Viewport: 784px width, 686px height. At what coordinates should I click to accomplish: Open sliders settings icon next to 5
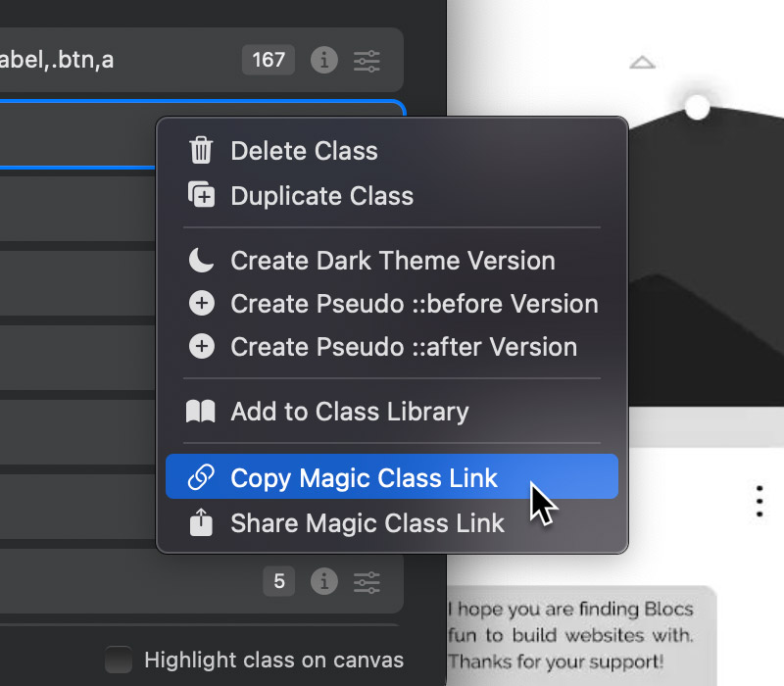point(367,582)
